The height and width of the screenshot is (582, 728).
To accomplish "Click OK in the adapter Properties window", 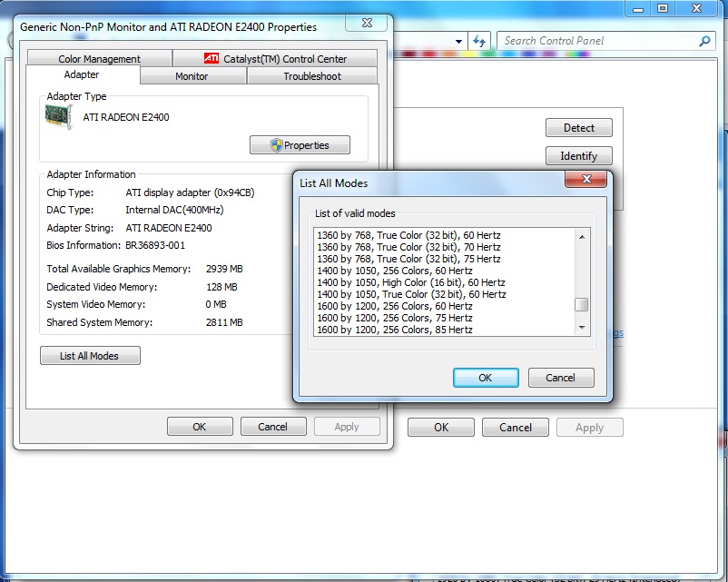I will [200, 427].
